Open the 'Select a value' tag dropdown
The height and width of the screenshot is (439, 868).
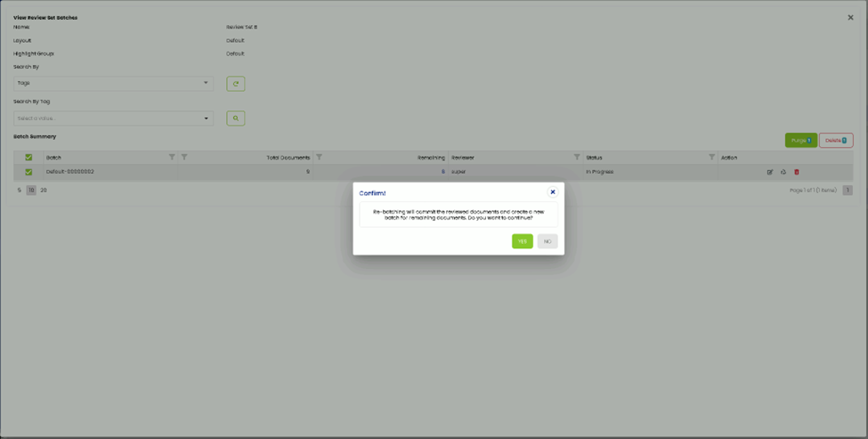coord(113,118)
